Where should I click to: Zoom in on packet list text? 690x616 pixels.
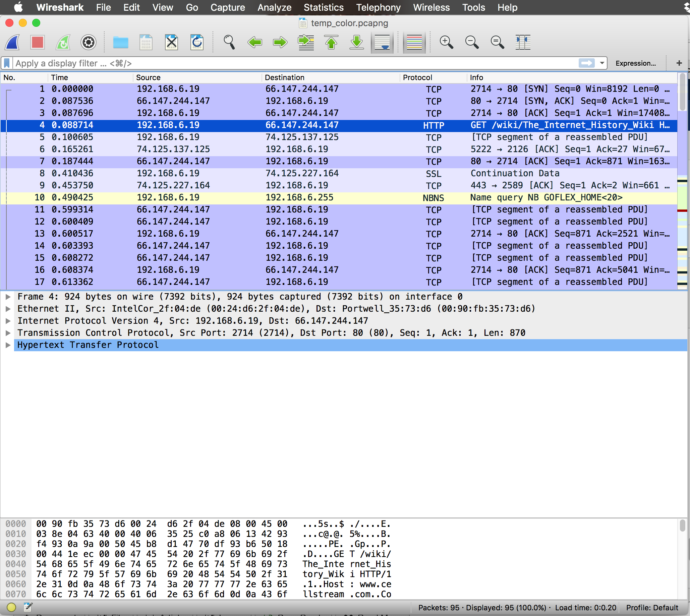(x=446, y=42)
